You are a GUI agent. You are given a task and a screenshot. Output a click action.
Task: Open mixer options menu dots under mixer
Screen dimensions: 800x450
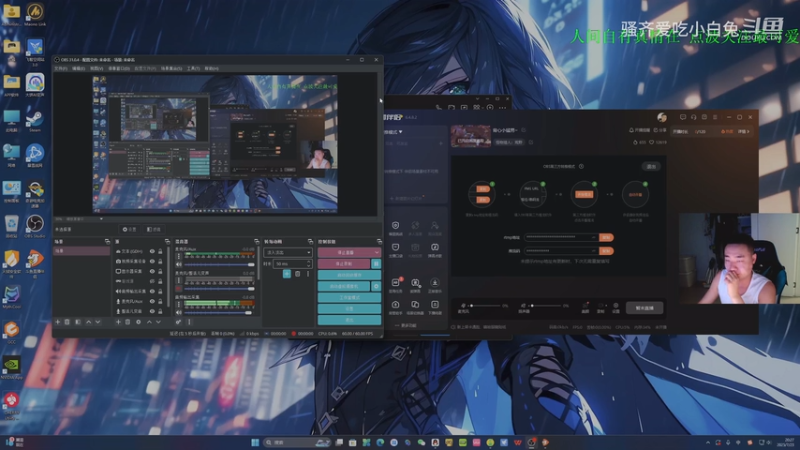coord(189,322)
